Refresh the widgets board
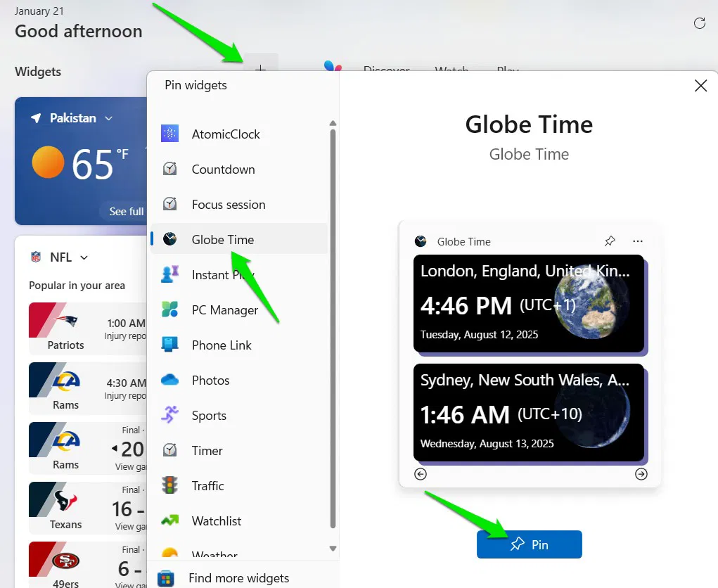The width and height of the screenshot is (718, 588). [700, 23]
